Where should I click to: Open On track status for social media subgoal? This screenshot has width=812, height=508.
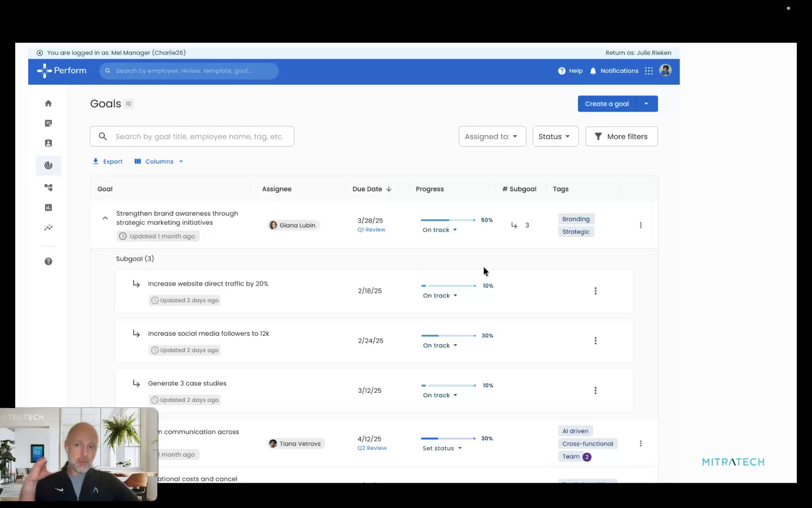point(440,345)
